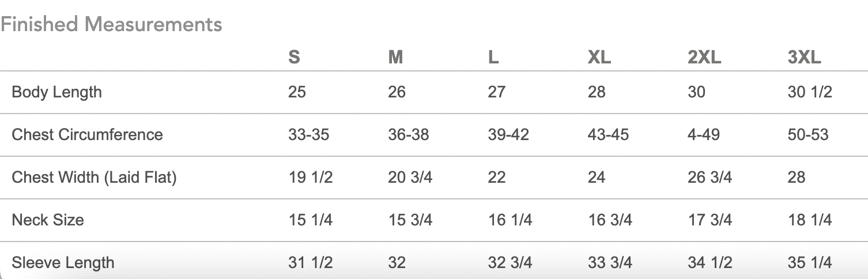Click the Neck Size row label
Screen dimensions: 868x279
(48, 220)
